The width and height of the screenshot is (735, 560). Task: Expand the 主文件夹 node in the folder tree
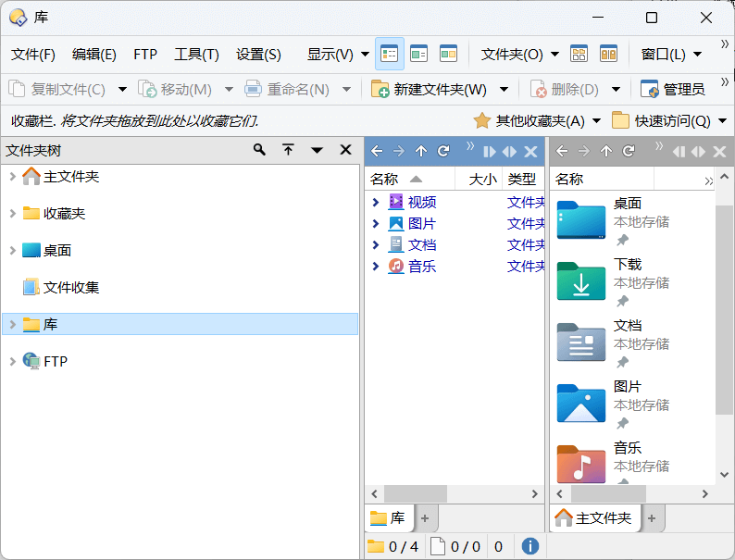coord(12,176)
